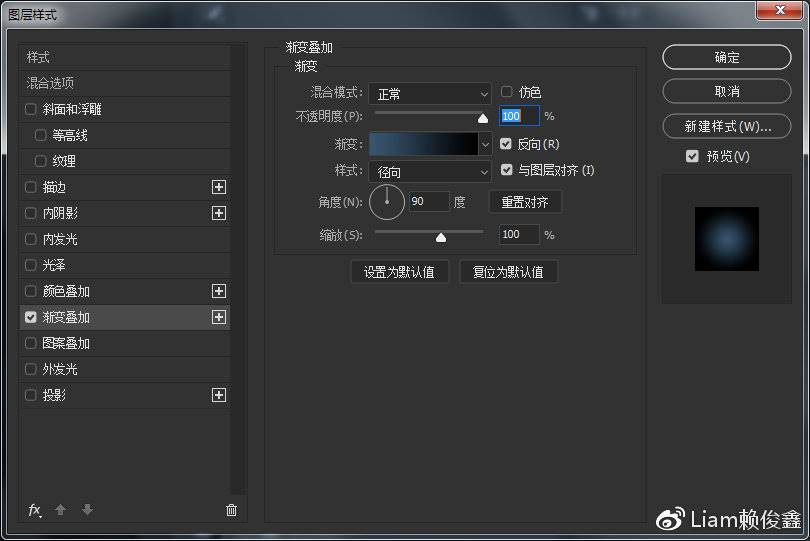This screenshot has width=810, height=541.
Task: Enable the 外发光 checkbox
Action: coord(30,369)
